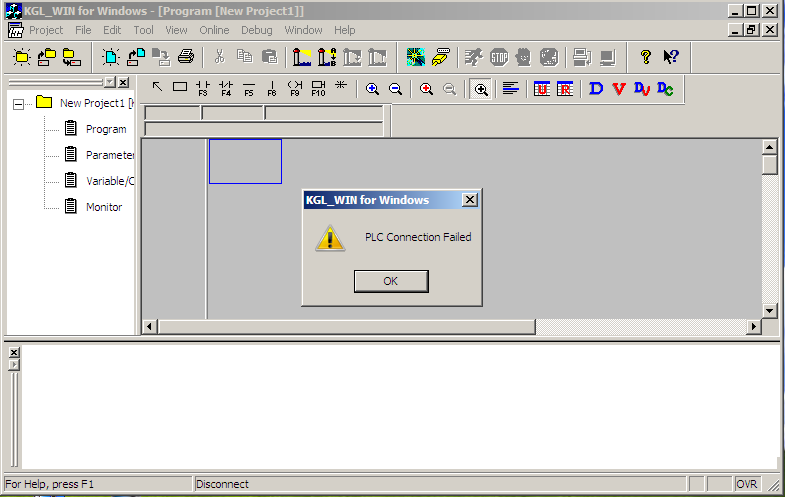This screenshot has height=497, width=785.
Task: Click the Copy toolbar icon
Action: point(244,57)
